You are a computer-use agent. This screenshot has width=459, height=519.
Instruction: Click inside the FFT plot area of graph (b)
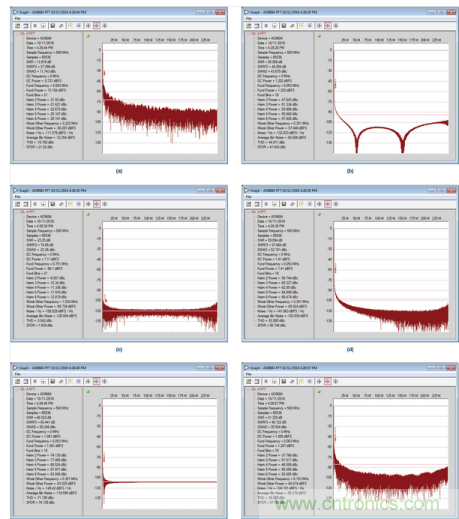point(391,98)
